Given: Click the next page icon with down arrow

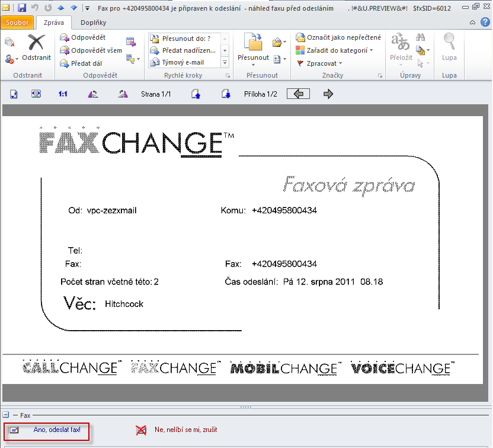Looking at the screenshot, I should [226, 94].
